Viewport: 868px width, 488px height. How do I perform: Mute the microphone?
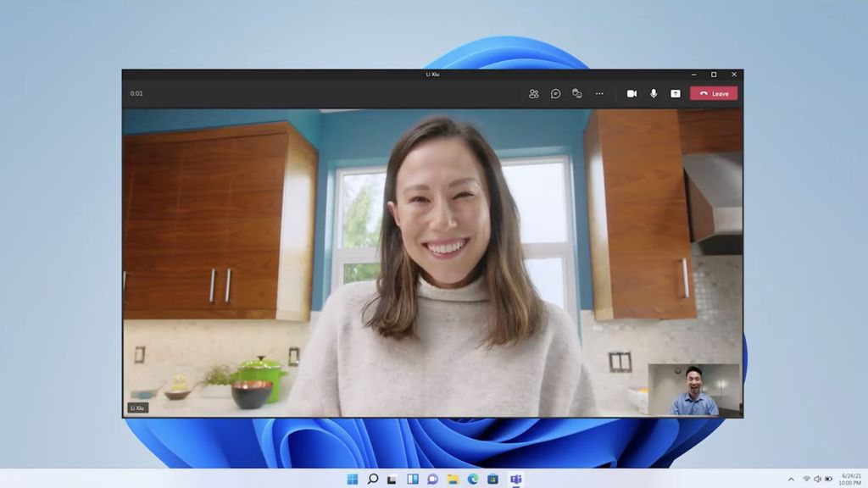point(654,94)
